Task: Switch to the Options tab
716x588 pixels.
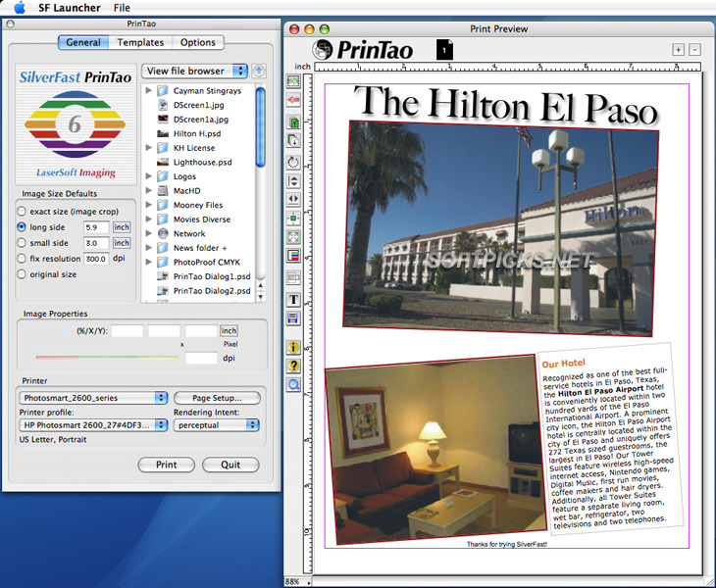Action: (198, 42)
